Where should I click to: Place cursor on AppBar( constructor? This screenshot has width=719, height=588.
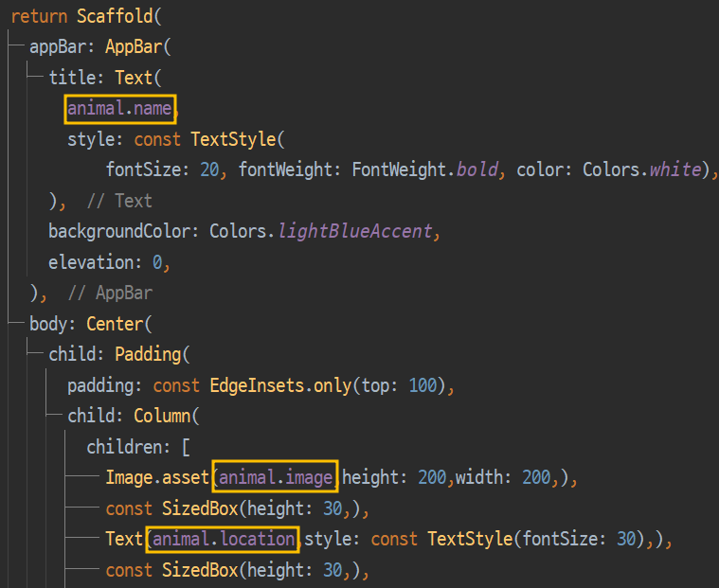pyautogui.click(x=138, y=47)
